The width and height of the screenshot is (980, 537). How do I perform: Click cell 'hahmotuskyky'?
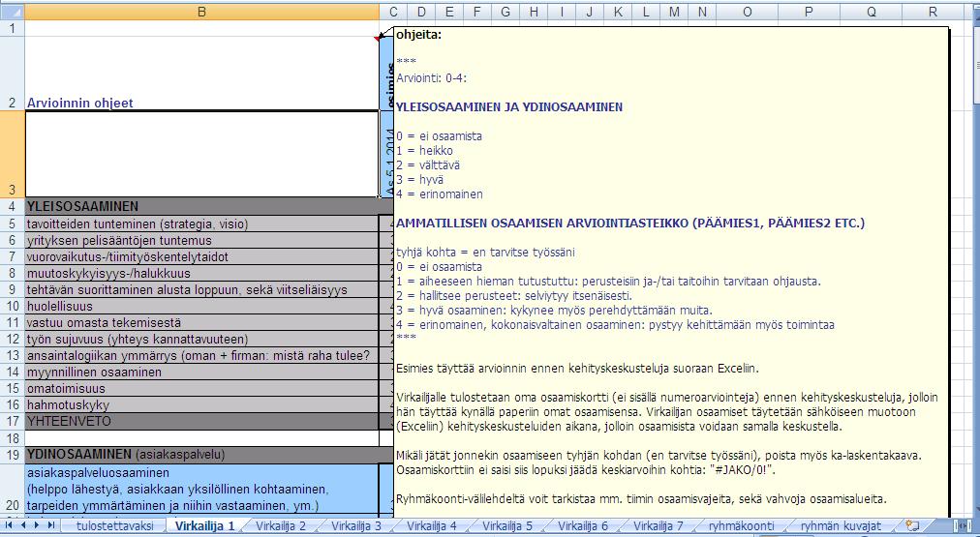tap(201, 404)
